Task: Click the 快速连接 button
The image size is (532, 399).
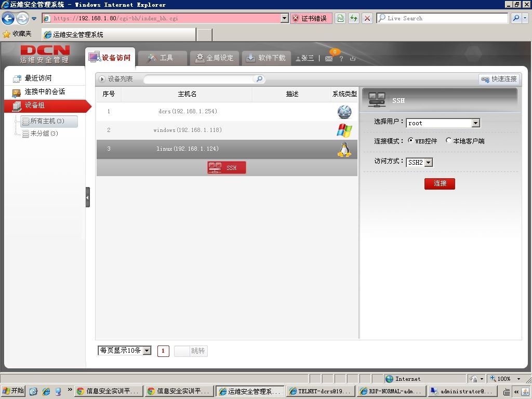Action: pyautogui.click(x=499, y=79)
